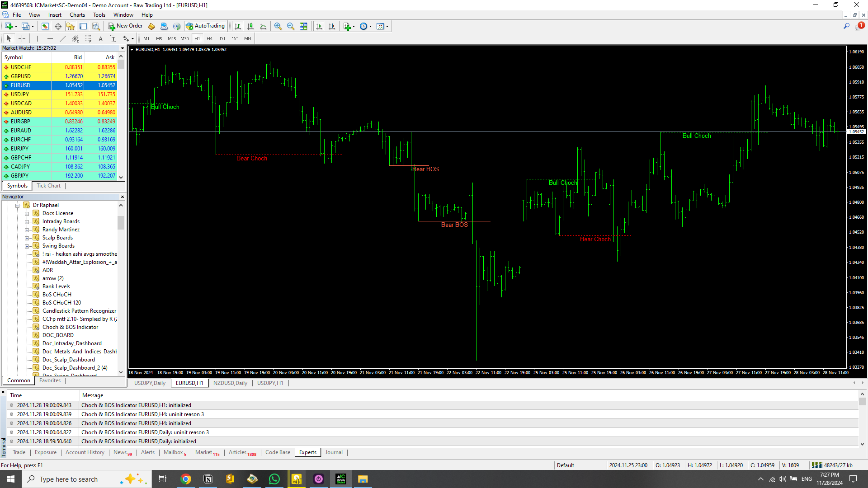
Task: Select the Crosshair tool
Action: point(22,38)
